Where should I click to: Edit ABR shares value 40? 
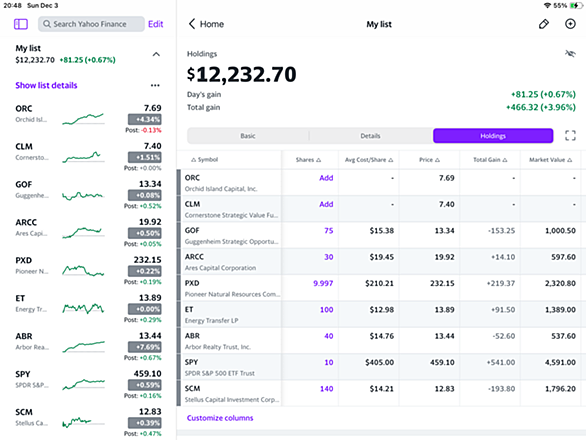pyautogui.click(x=329, y=336)
